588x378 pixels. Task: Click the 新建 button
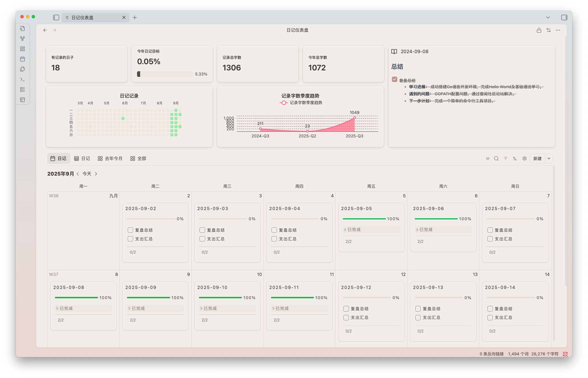point(537,159)
